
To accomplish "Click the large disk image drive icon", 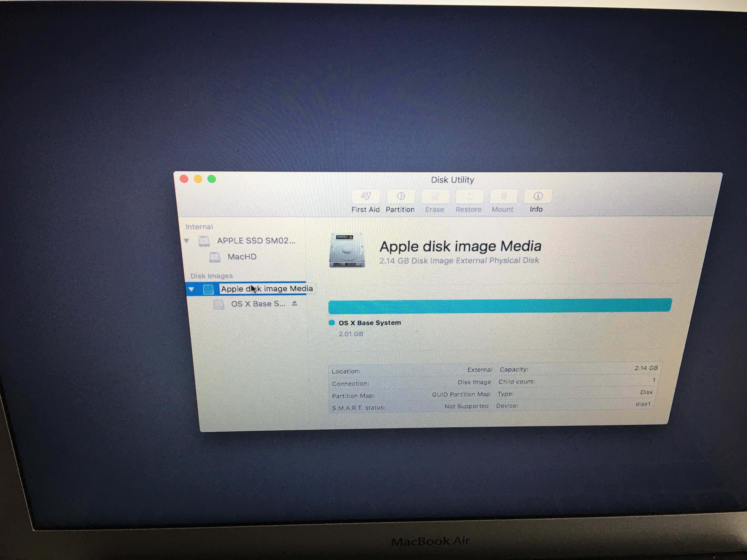I will pos(347,250).
